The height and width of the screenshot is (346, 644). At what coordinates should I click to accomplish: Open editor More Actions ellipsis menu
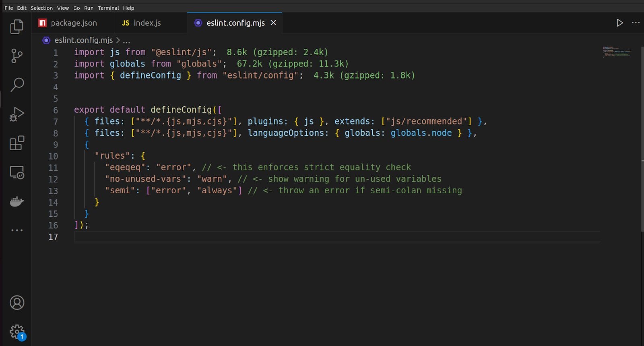pyautogui.click(x=636, y=23)
